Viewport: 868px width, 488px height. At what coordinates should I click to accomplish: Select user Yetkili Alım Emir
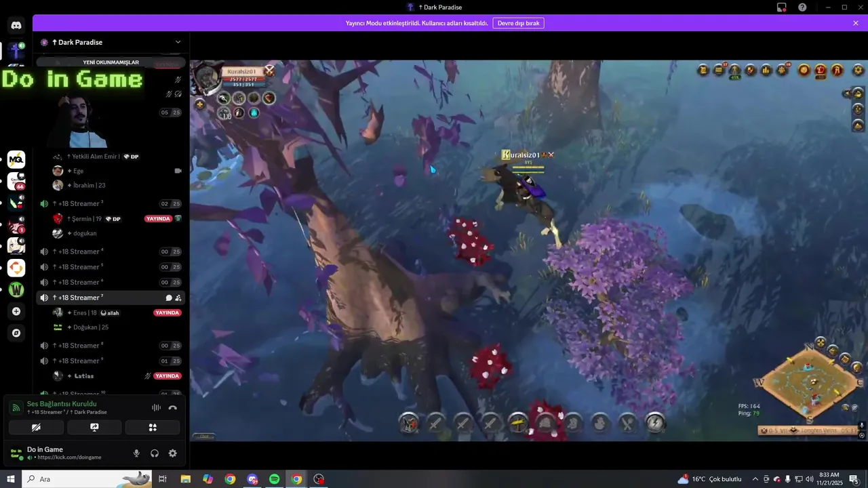click(x=117, y=157)
